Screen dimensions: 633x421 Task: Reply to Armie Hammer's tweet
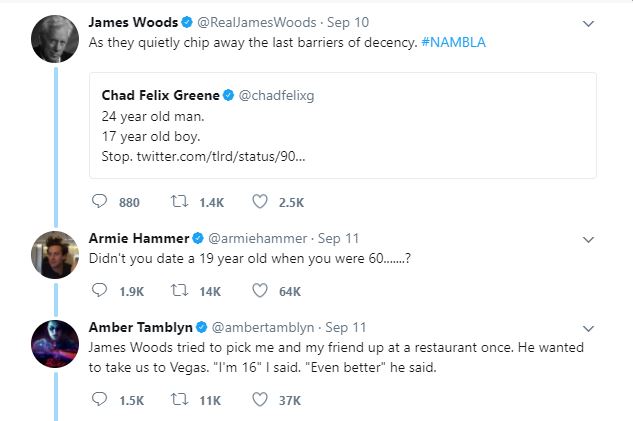coord(99,291)
